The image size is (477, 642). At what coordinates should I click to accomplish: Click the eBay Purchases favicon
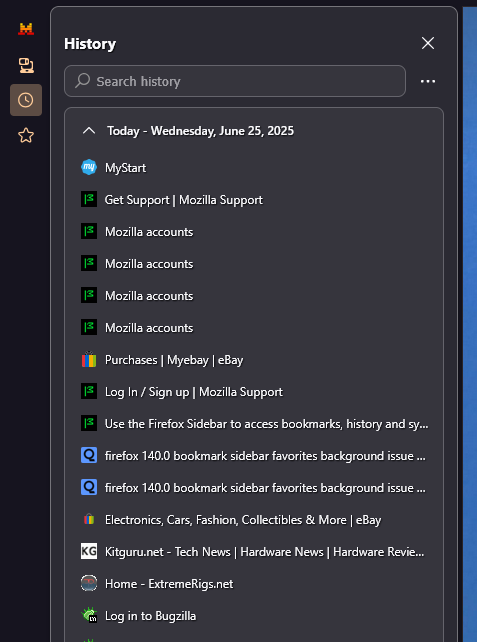[x=89, y=360]
